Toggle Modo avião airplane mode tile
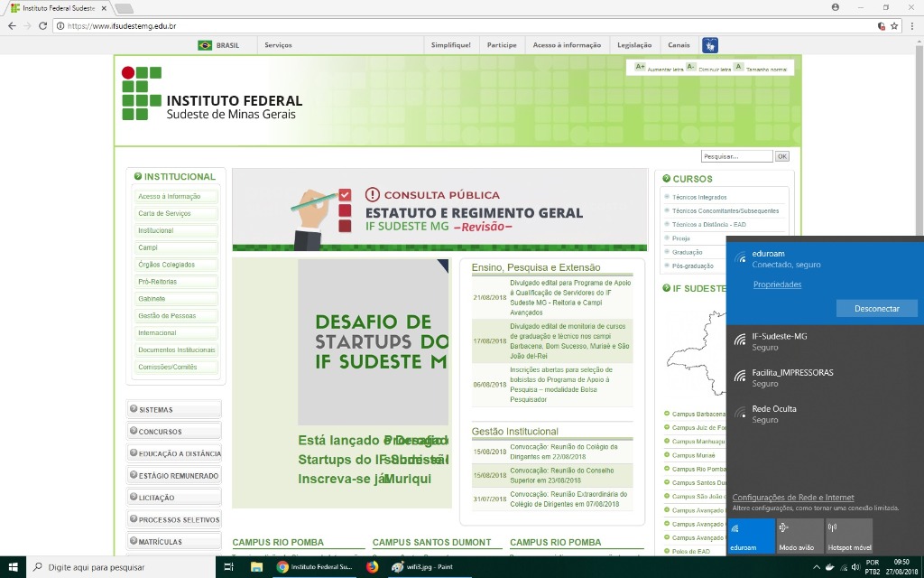Screen dimensions: 924x578 [799, 536]
